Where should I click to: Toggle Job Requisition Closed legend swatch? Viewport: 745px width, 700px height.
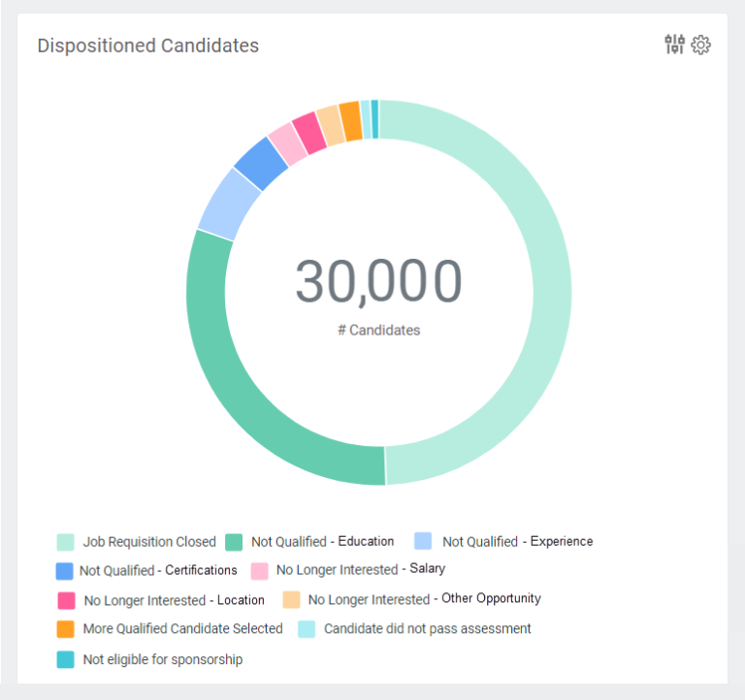click(x=66, y=542)
